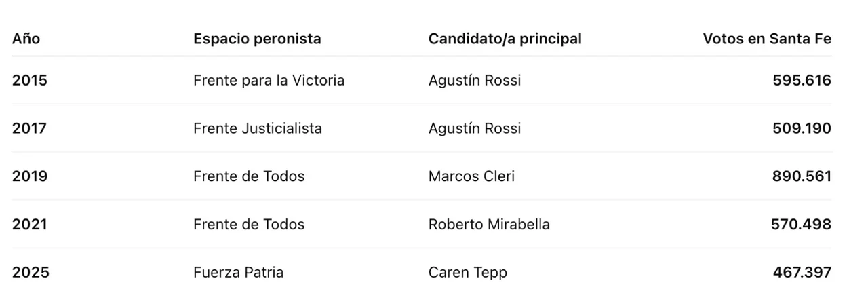Click the vote count 890.561
The height and width of the screenshot is (304, 868).
(802, 176)
